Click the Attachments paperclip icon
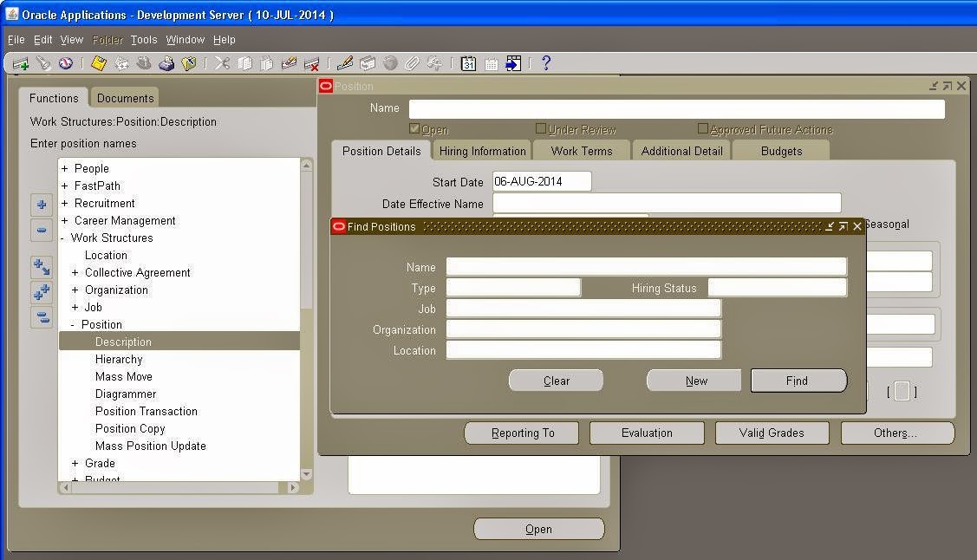Image resolution: width=977 pixels, height=560 pixels. pos(414,62)
